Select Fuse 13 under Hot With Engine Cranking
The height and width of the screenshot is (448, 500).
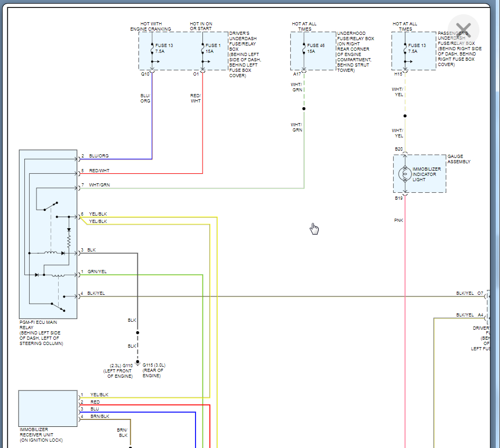point(152,49)
